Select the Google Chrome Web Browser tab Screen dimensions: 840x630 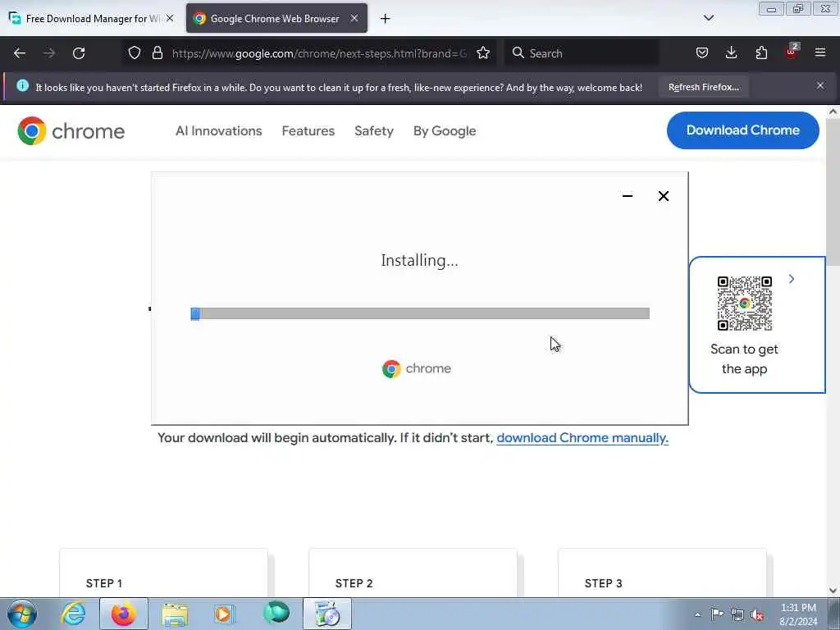click(x=276, y=18)
